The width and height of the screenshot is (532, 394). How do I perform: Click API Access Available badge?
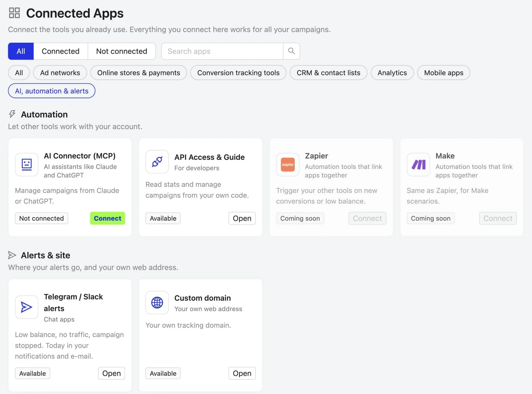[163, 218]
